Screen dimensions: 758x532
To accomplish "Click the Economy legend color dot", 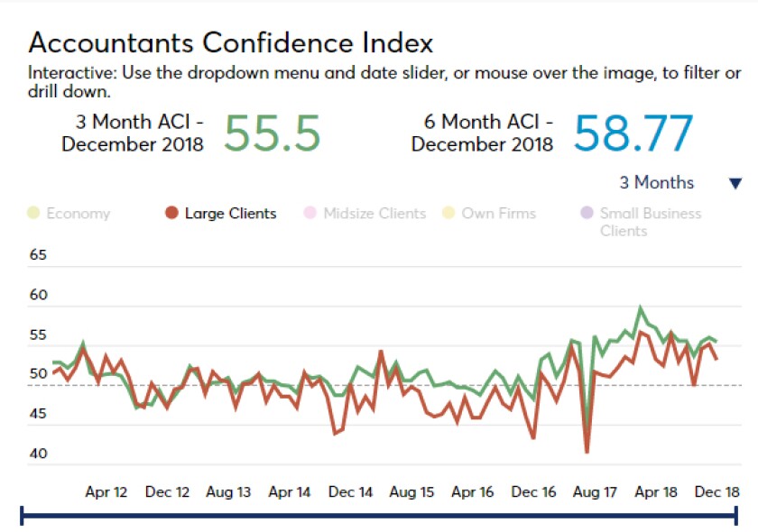I will point(33,213).
